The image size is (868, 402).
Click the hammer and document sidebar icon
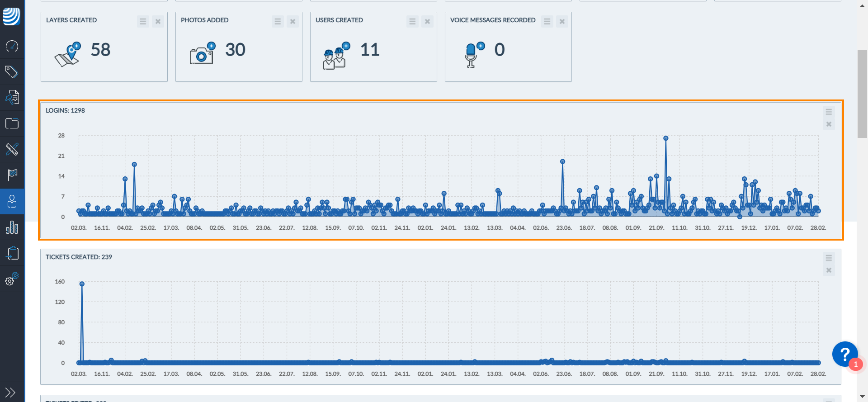click(x=12, y=97)
